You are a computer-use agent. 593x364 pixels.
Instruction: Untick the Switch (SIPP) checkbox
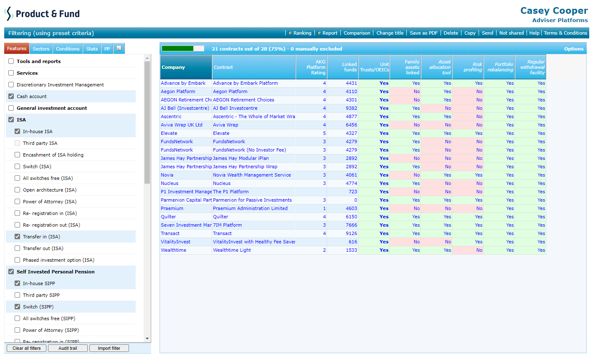coord(18,307)
